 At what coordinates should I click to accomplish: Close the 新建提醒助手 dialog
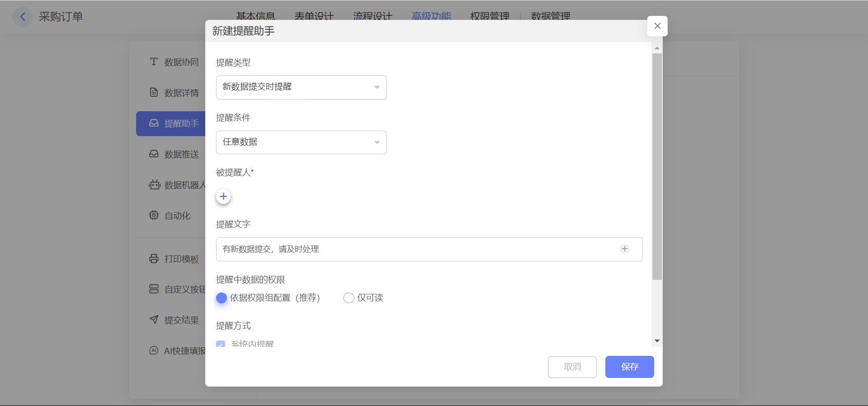657,26
